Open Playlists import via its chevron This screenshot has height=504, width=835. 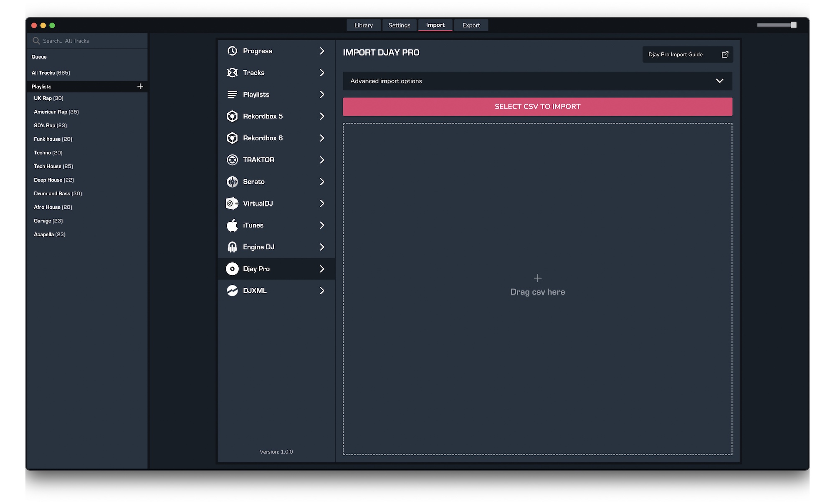click(x=322, y=94)
